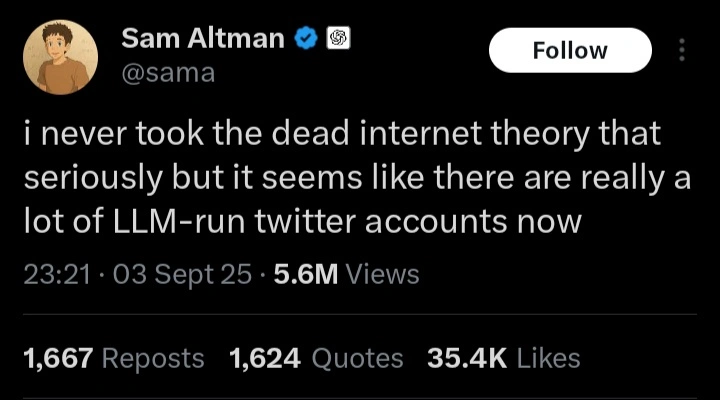Click the Reposts label
This screenshot has height=400, width=720.
pos(153,358)
